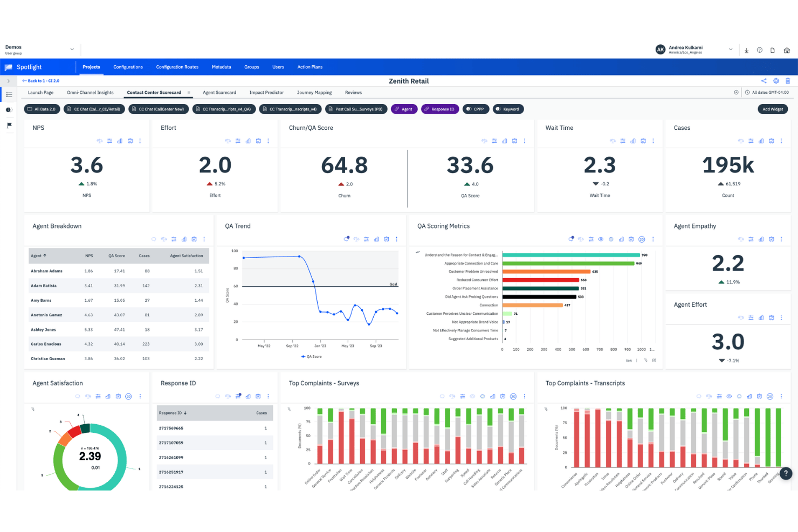Toggle the CPPP filter pill
The width and height of the screenshot is (798, 532).
tap(476, 109)
